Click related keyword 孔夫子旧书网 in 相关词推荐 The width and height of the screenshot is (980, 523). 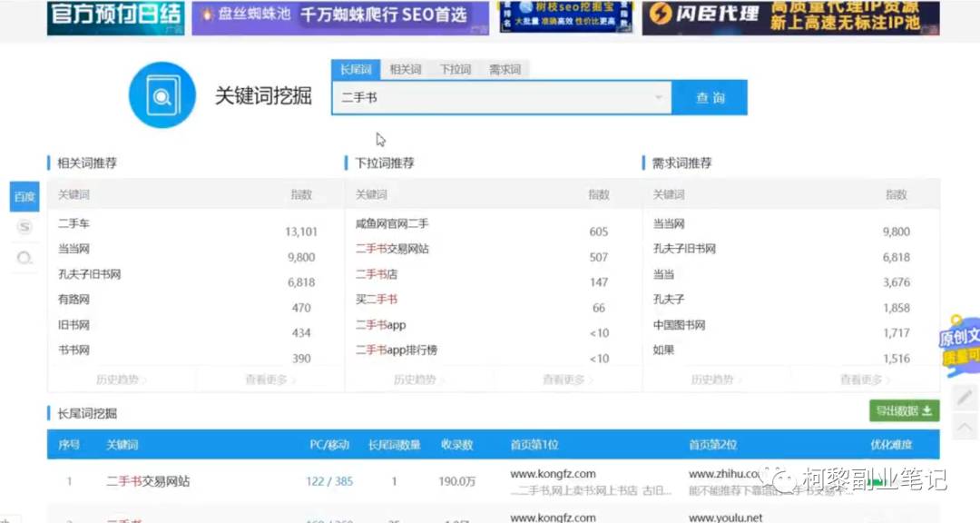[89, 274]
